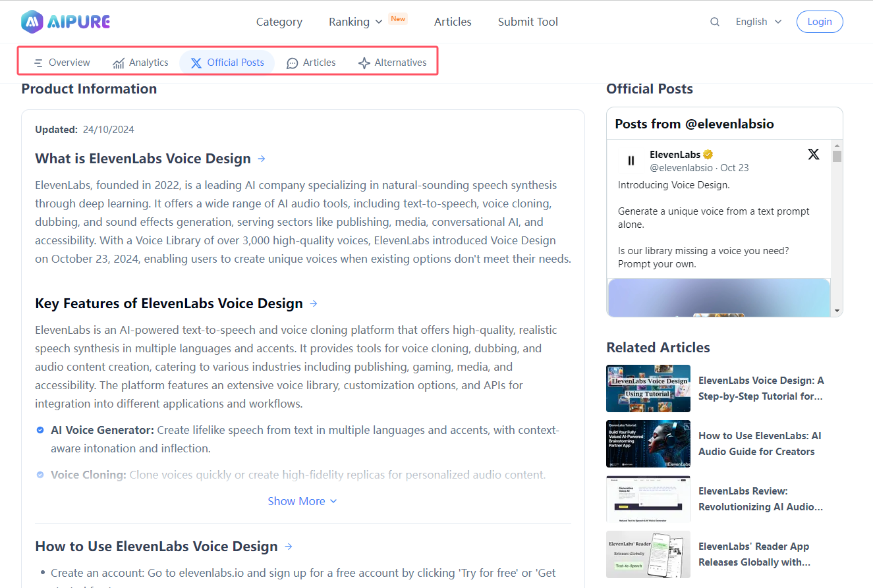Switch to the Overview tab
873x588 pixels.
pos(61,63)
